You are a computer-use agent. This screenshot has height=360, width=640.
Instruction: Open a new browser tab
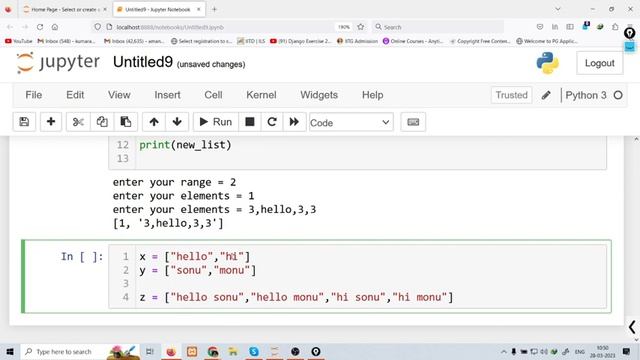click(x=214, y=9)
